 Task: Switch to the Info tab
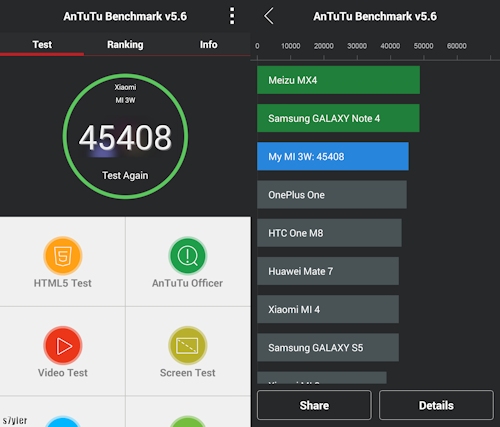click(209, 44)
